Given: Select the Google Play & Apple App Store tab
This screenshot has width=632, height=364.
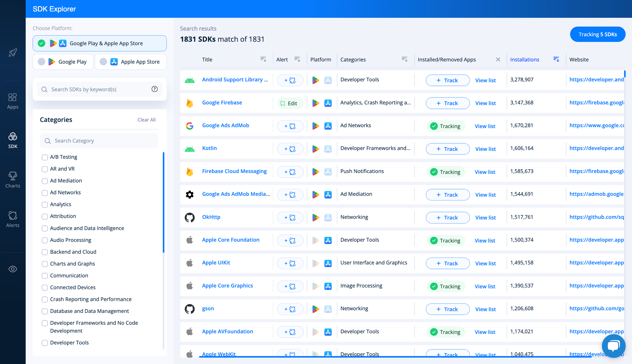Looking at the screenshot, I should coord(100,43).
